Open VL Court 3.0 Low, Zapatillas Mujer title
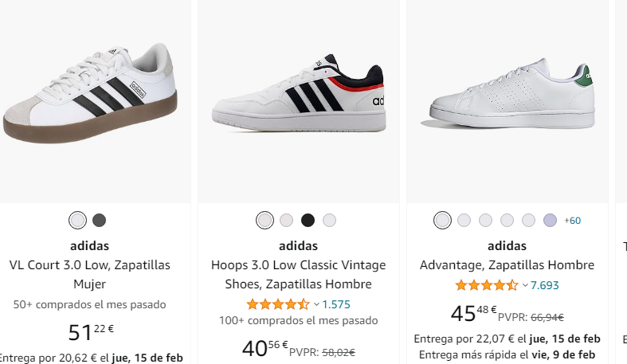This screenshot has width=627, height=364. [90, 275]
